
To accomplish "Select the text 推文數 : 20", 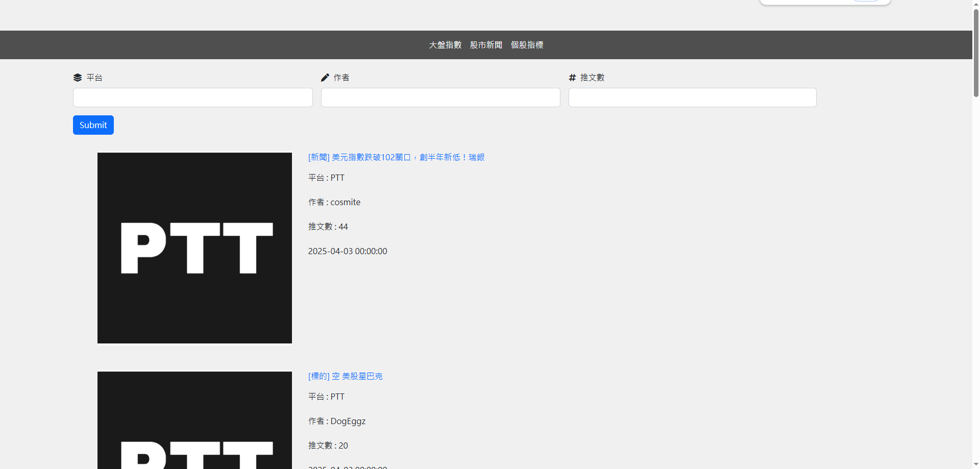I will pyautogui.click(x=328, y=446).
